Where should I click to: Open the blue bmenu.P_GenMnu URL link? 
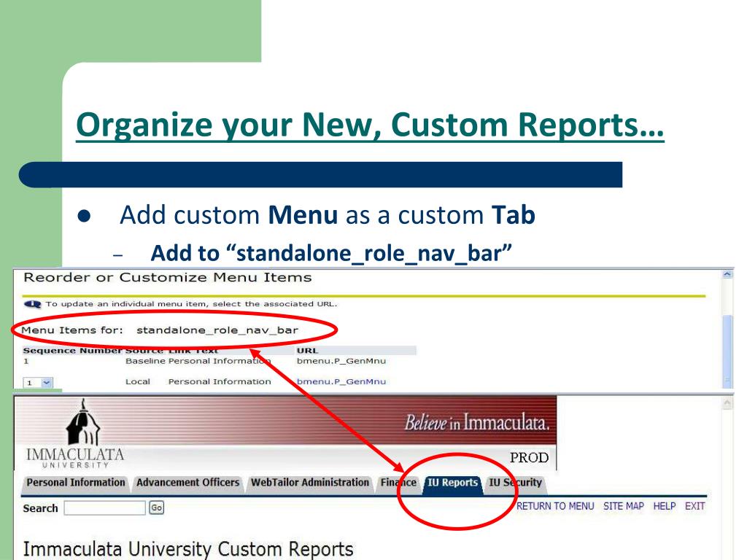coord(341,381)
